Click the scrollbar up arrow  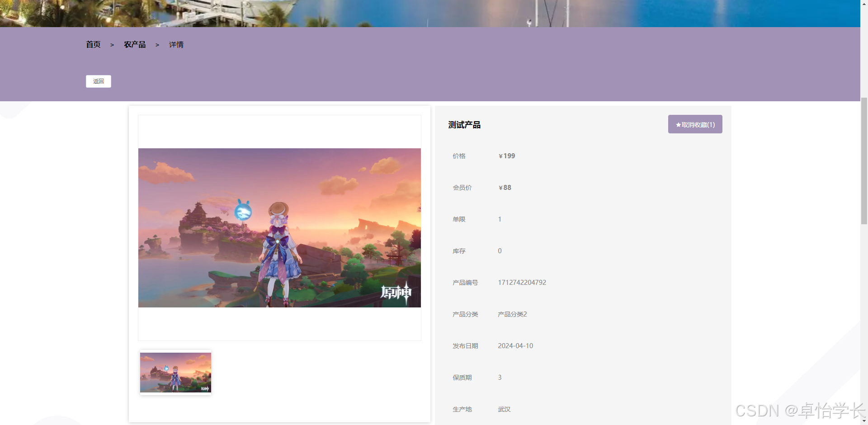pyautogui.click(x=864, y=4)
